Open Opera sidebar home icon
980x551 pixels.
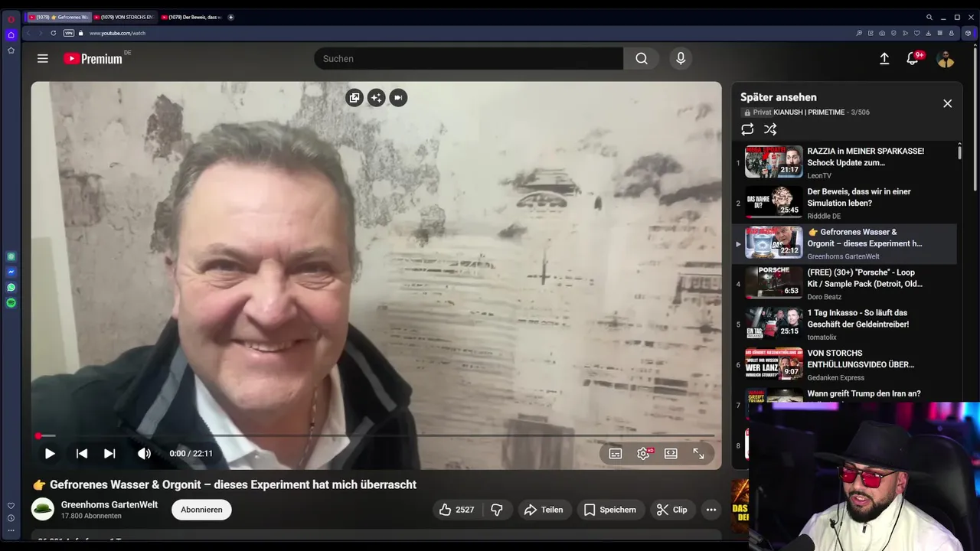pos(11,34)
